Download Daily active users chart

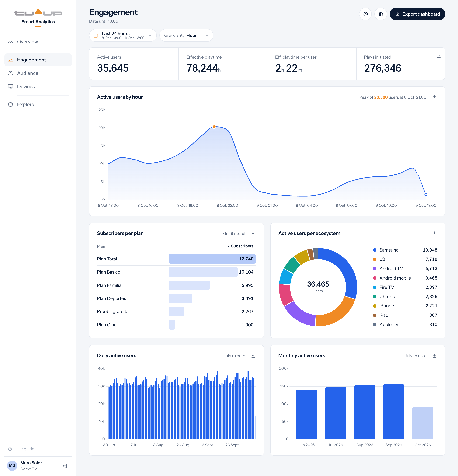click(253, 356)
